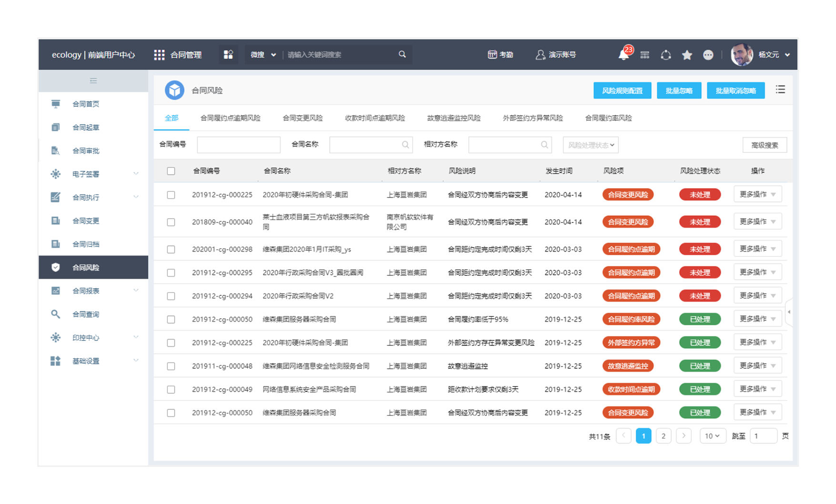Click the search magnifier in top bar
The height and width of the screenshot is (504, 836).
tap(402, 54)
